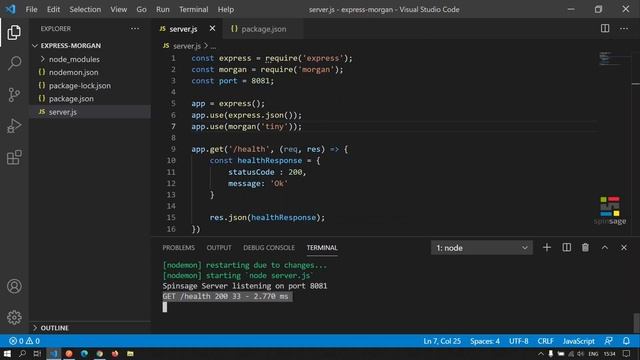Open the File menu
The width and height of the screenshot is (640, 360).
pyautogui.click(x=31, y=9)
